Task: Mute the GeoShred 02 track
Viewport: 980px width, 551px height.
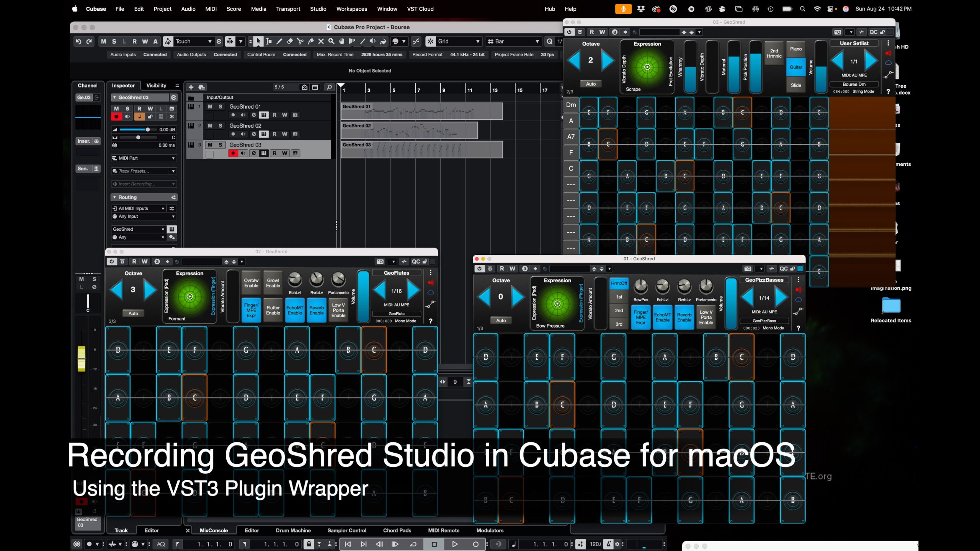Action: coord(210,126)
